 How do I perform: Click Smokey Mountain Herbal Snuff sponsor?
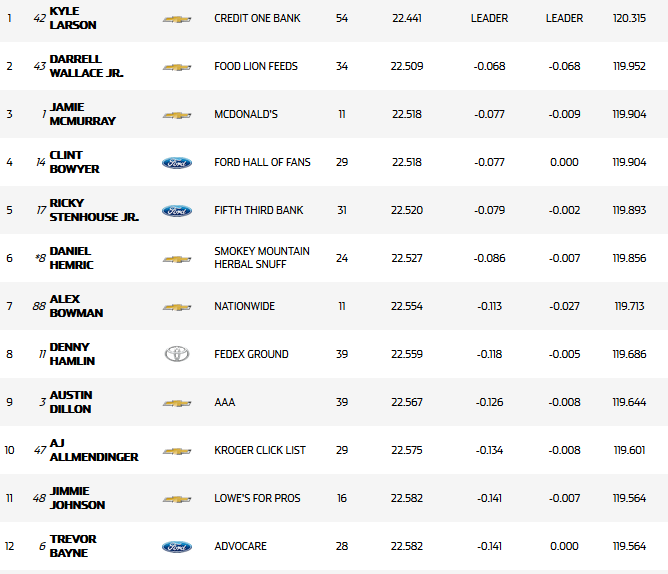[262, 258]
